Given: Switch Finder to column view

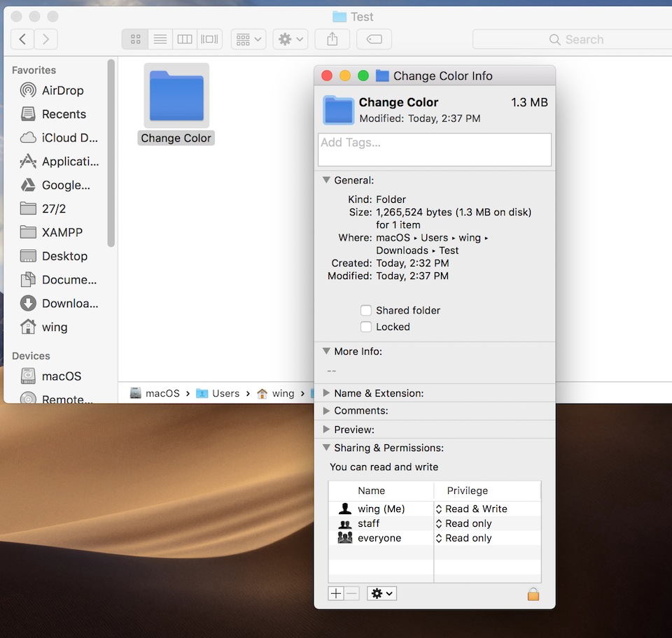Looking at the screenshot, I should point(184,39).
